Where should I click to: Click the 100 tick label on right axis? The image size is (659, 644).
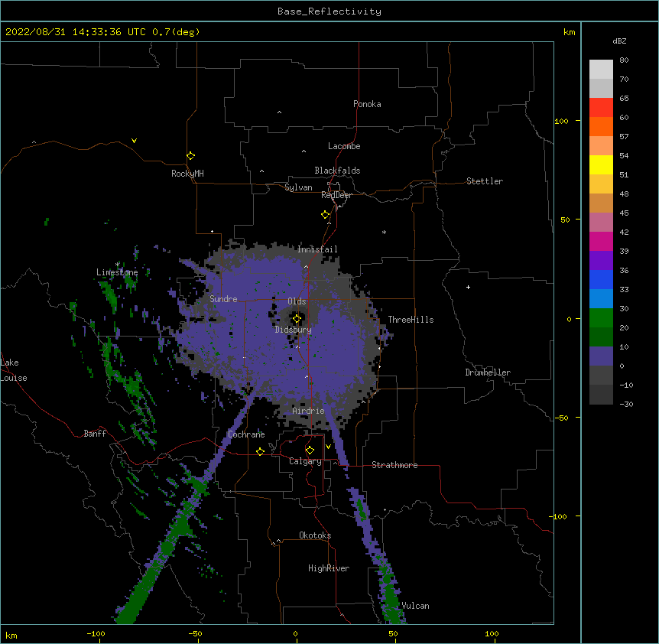(561, 121)
